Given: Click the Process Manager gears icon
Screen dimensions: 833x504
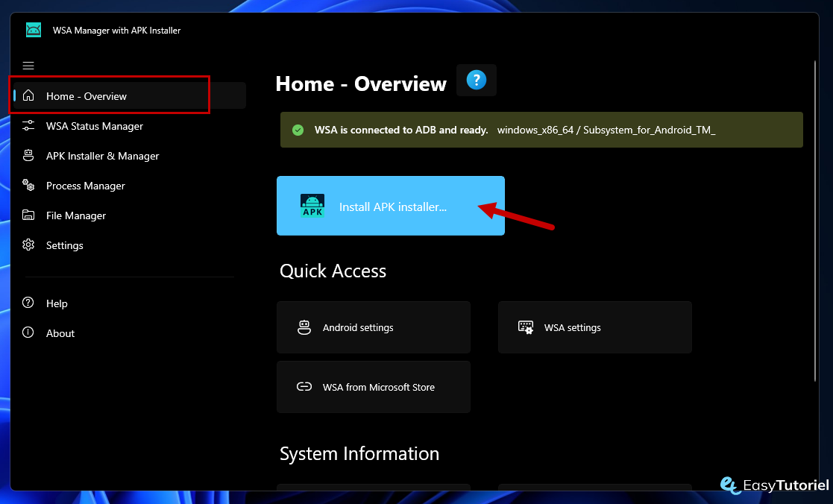Looking at the screenshot, I should (28, 185).
